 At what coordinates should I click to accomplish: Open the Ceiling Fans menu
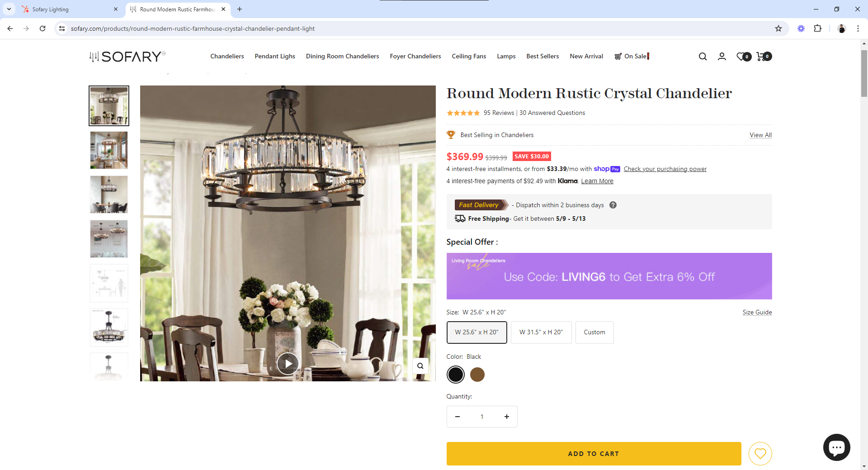(x=469, y=56)
